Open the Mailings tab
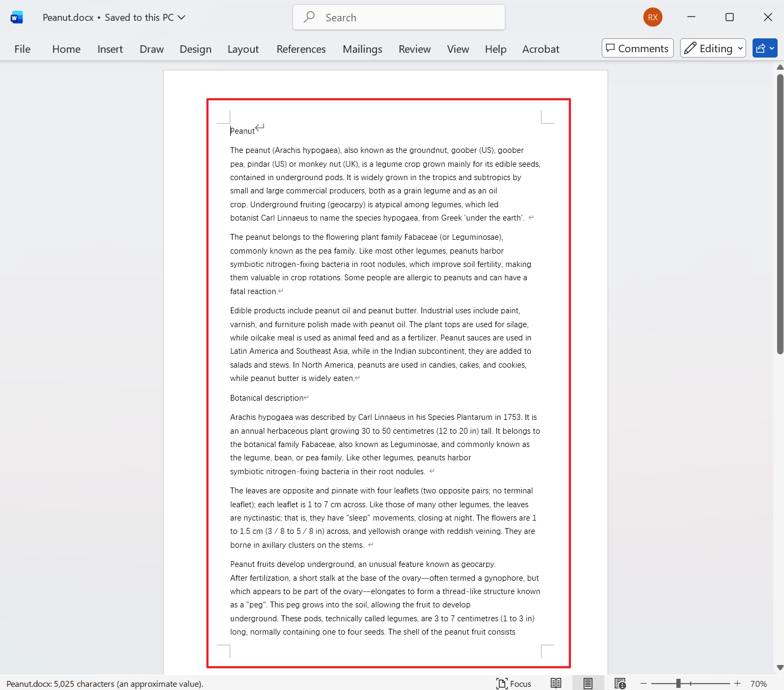 (362, 48)
